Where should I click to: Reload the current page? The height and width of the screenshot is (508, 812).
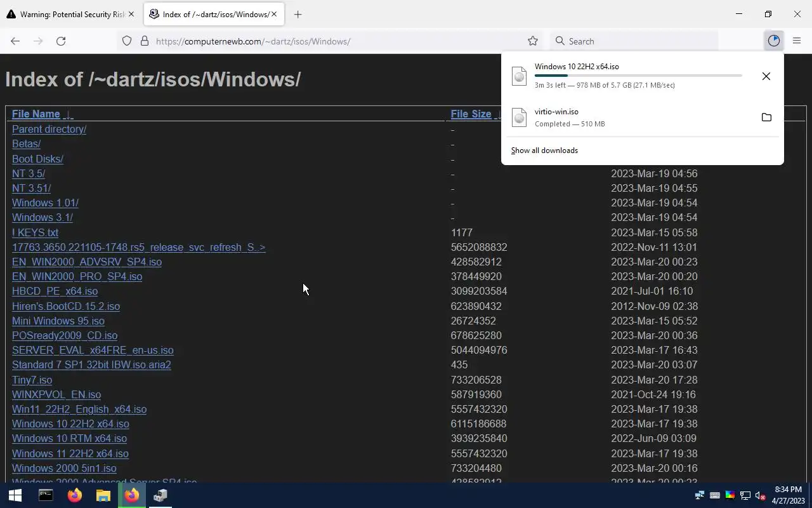pyautogui.click(x=61, y=41)
